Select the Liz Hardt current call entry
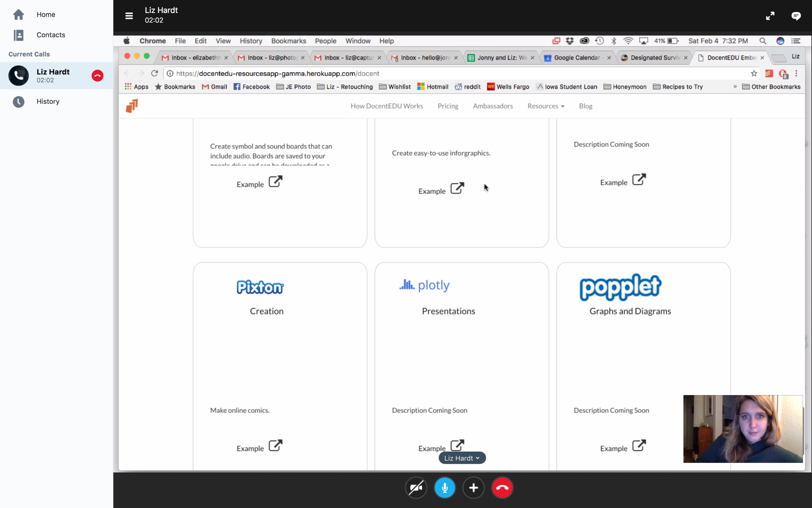 [57, 76]
